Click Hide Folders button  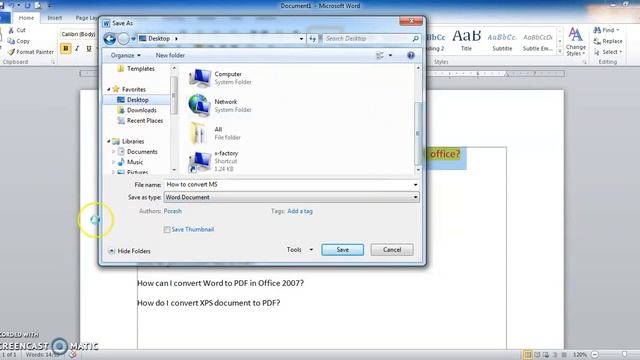point(129,251)
